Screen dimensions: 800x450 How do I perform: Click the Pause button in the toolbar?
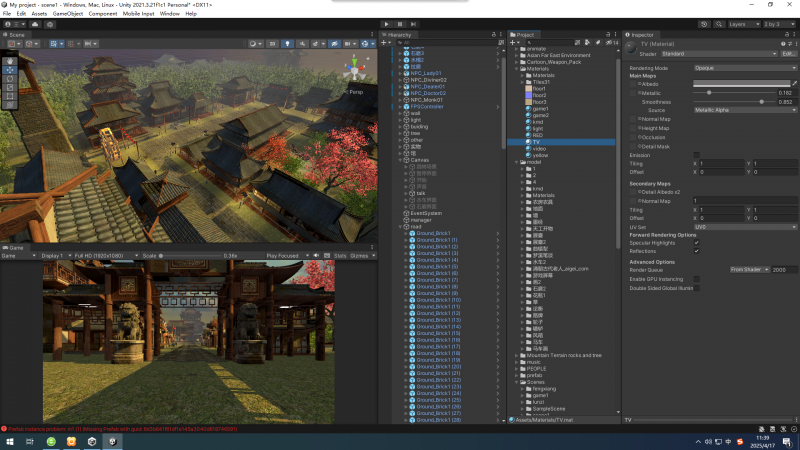click(400, 24)
